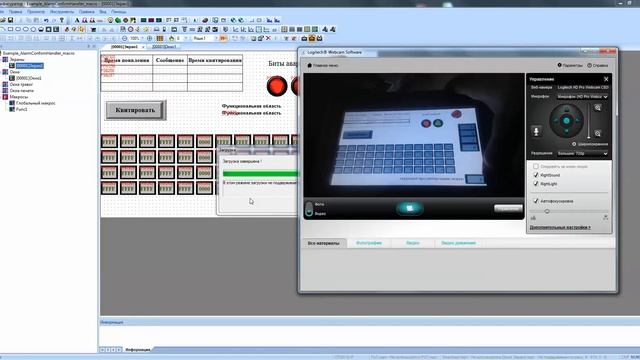Select Окна печати in the project tree

tap(22, 91)
